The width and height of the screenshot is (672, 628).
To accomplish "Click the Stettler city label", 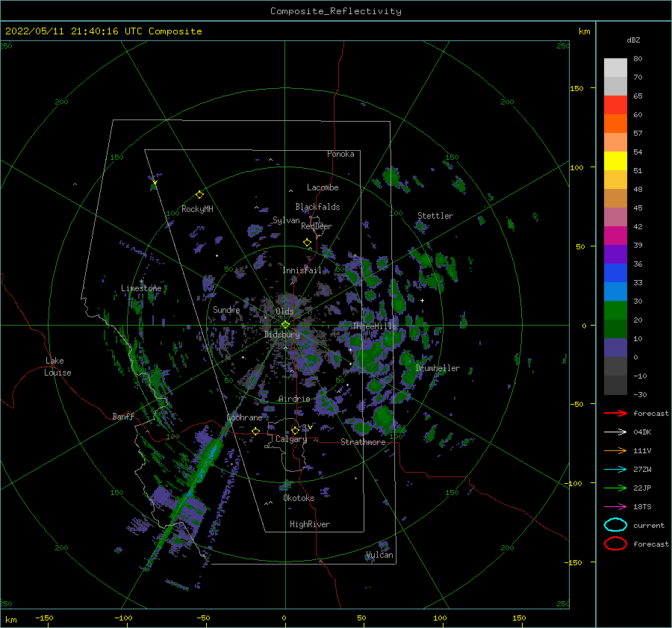I will click(435, 216).
